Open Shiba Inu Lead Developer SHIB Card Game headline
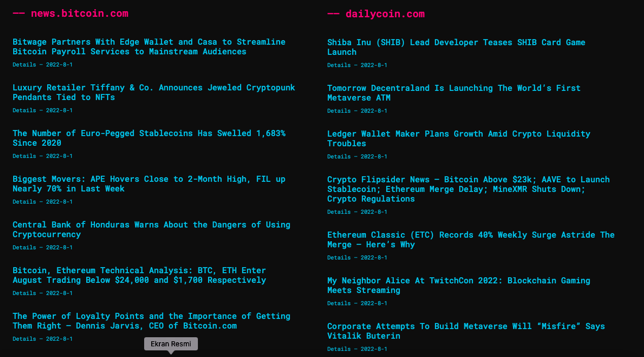The height and width of the screenshot is (357, 644). tap(456, 47)
